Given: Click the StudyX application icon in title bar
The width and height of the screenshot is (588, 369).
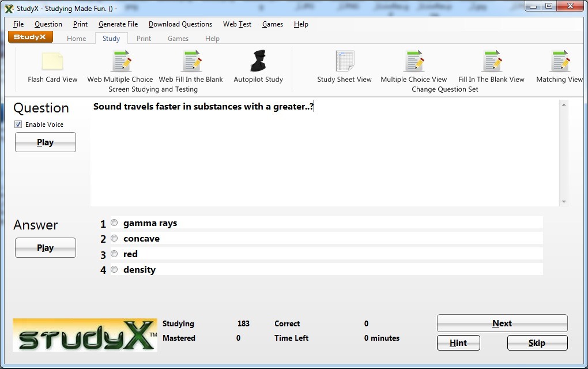Looking at the screenshot, I should point(9,8).
